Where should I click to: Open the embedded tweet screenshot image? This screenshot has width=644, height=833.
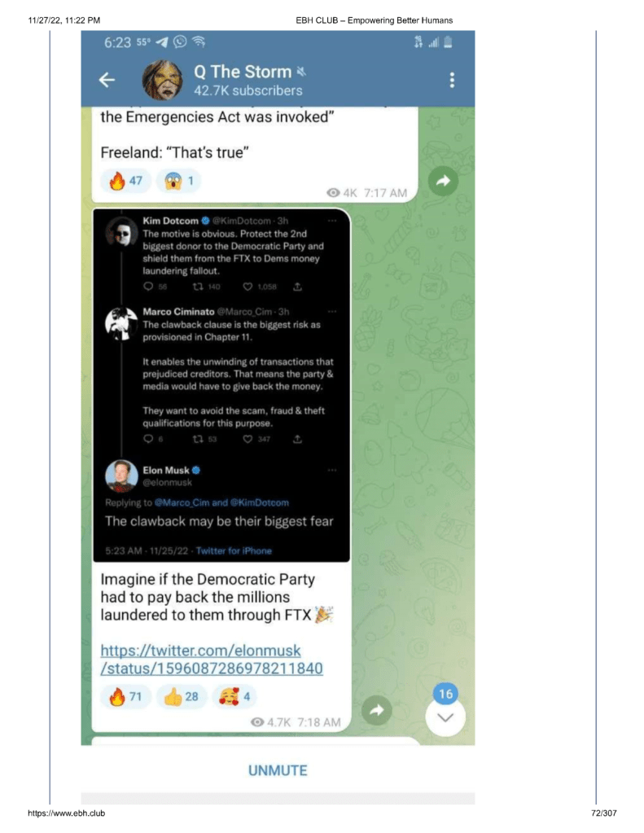[x=221, y=385]
